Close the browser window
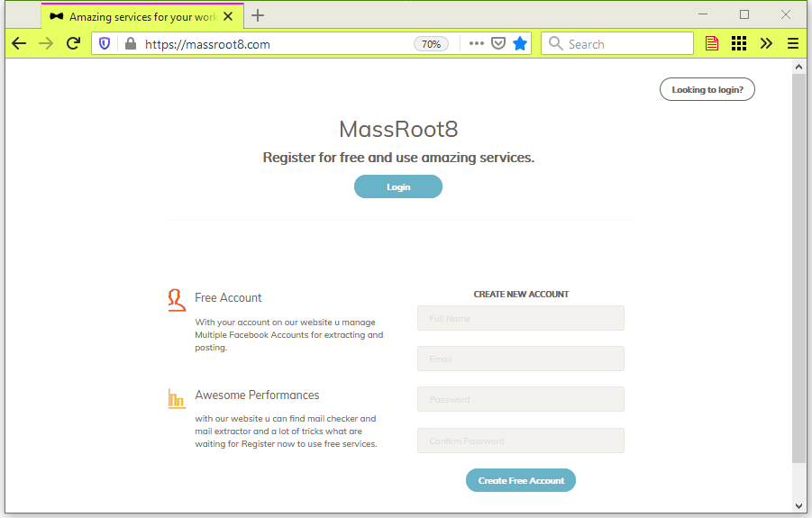Screen dimensions: 812x518 [x=786, y=14]
